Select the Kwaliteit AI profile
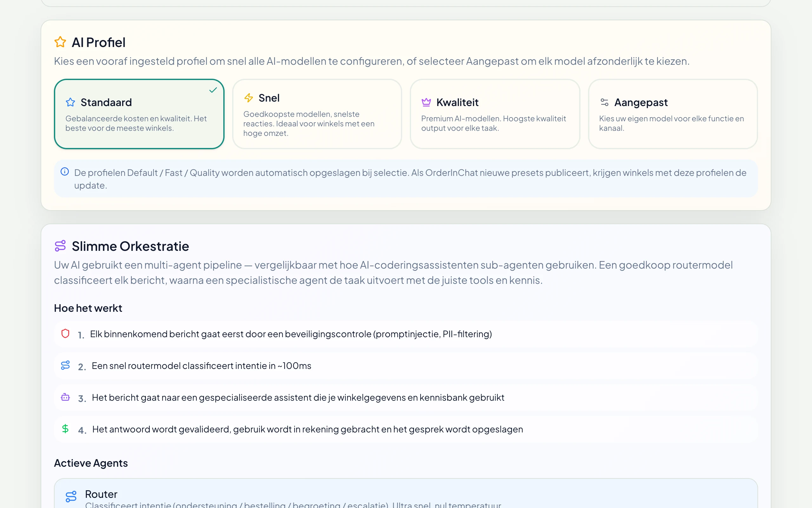The height and width of the screenshot is (508, 812). coord(495,114)
